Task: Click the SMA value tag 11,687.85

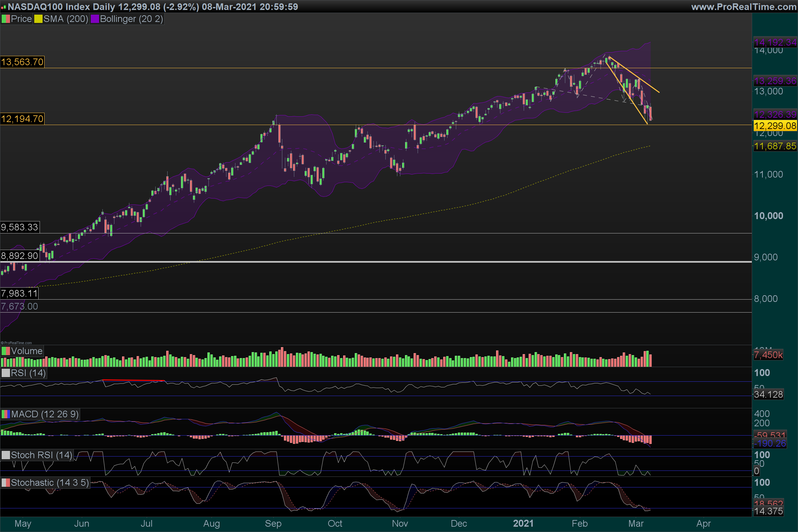Action: point(775,146)
